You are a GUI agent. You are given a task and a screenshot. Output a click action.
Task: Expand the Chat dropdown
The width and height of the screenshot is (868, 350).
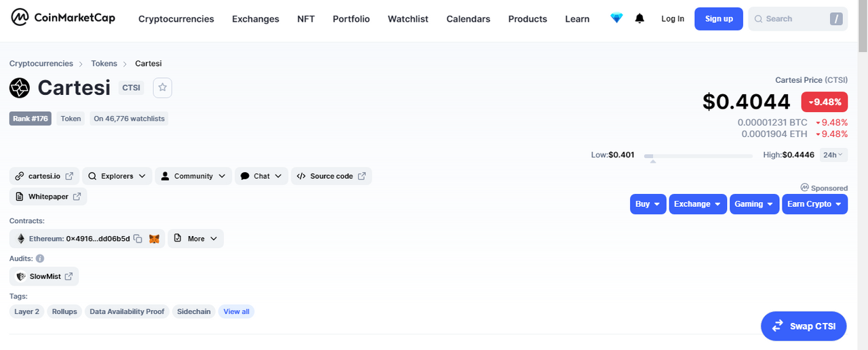[x=262, y=176]
